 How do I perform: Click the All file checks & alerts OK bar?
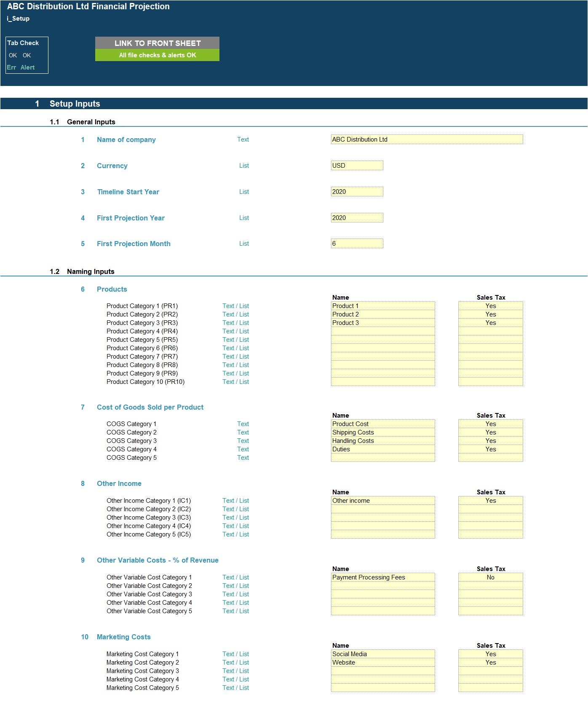(157, 55)
